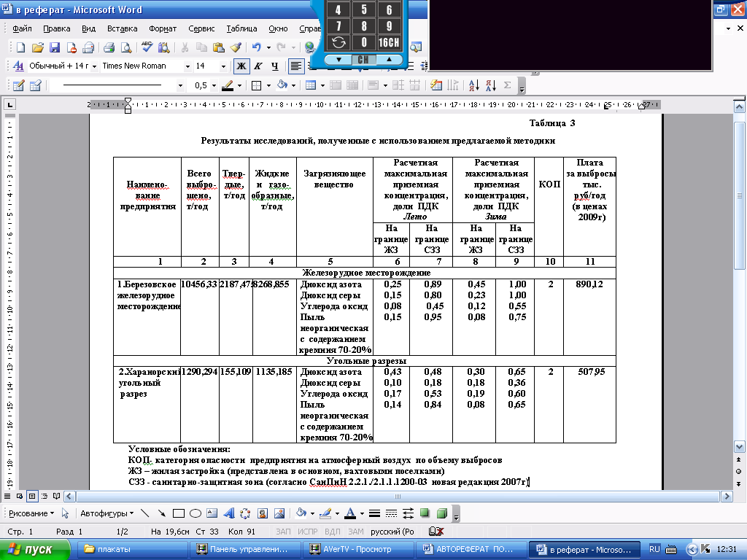The width and height of the screenshot is (747, 560).
Task: Switch to AVerTV - Просмотр taskbar window
Action: tap(357, 550)
